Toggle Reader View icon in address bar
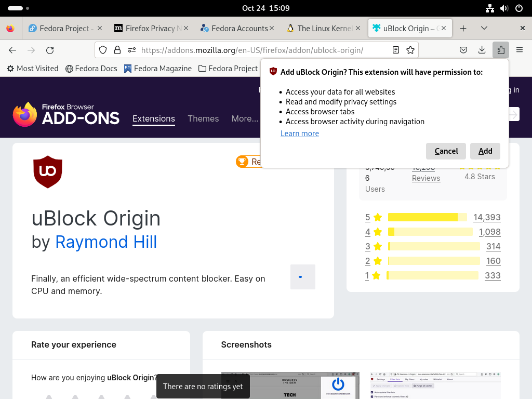The image size is (532, 399). pos(395,50)
